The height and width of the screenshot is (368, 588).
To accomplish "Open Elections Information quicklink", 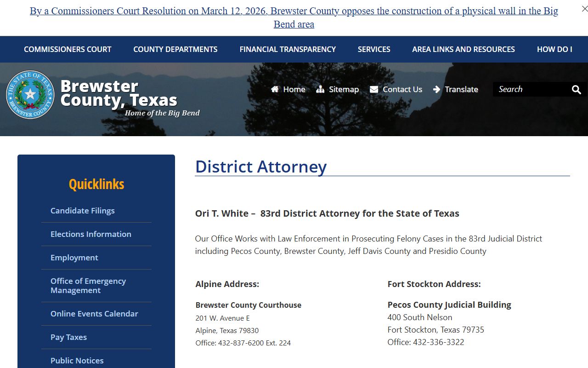I will (91, 234).
